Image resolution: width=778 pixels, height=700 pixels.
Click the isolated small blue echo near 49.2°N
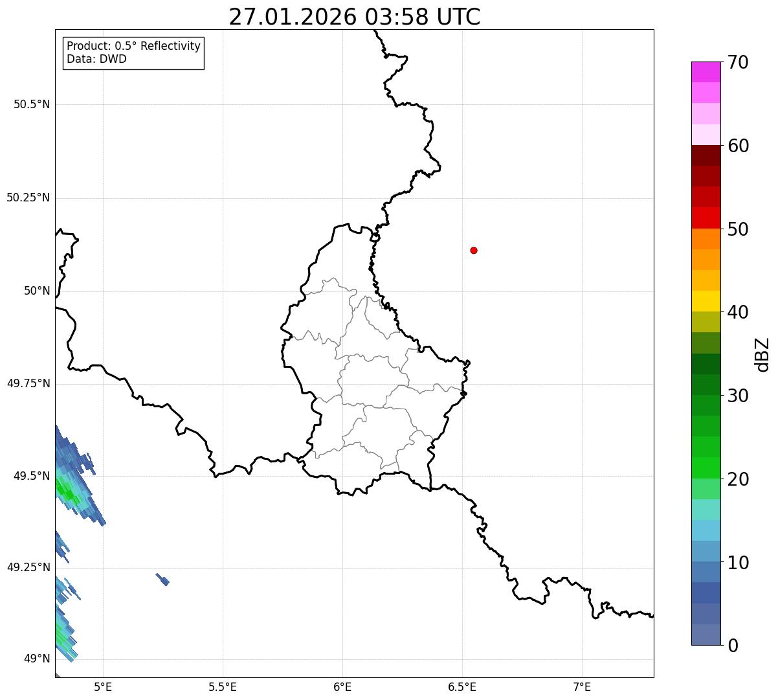coord(162,579)
